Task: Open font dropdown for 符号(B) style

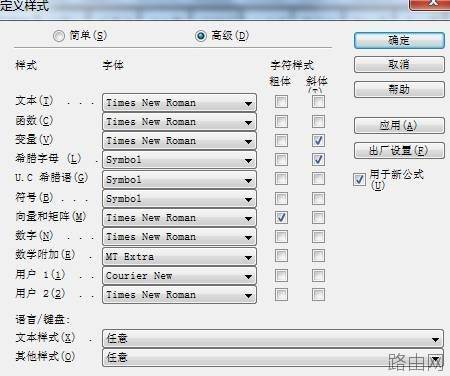Action: click(x=179, y=199)
